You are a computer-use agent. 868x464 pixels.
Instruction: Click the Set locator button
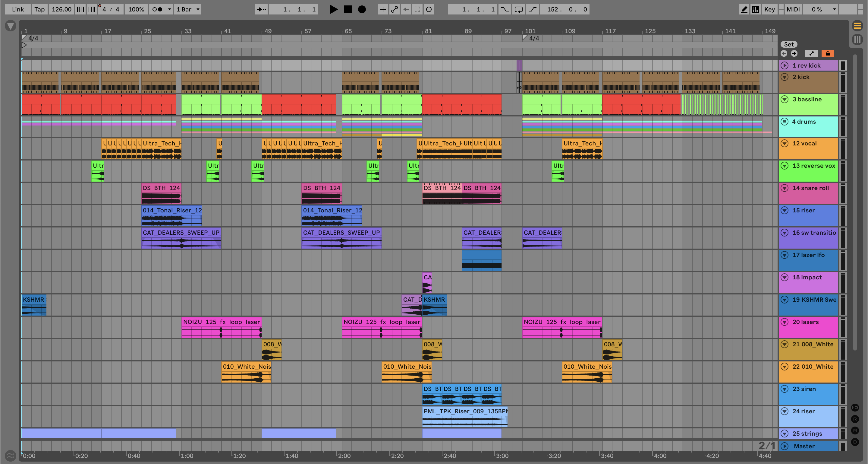click(789, 44)
